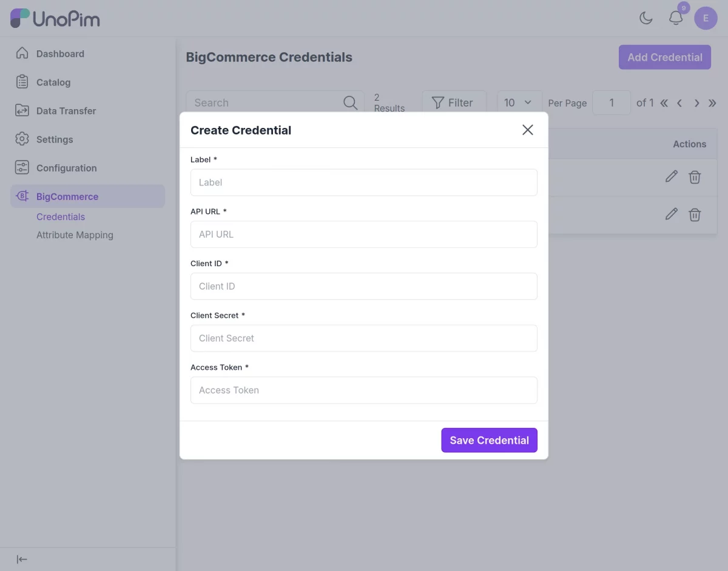Open the Configuration sidebar icon
This screenshot has width=728, height=571.
22,167
